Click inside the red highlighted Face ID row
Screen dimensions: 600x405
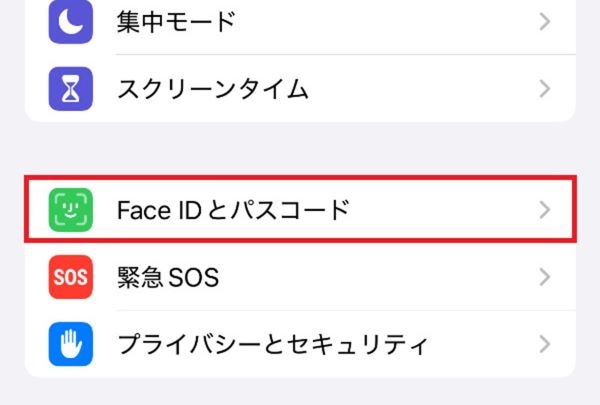point(400,209)
